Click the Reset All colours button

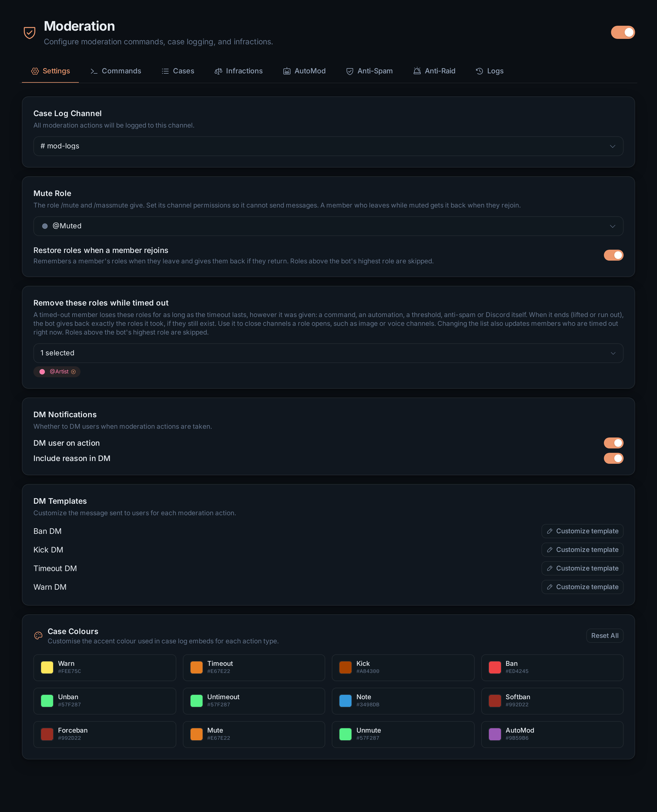tap(604, 636)
